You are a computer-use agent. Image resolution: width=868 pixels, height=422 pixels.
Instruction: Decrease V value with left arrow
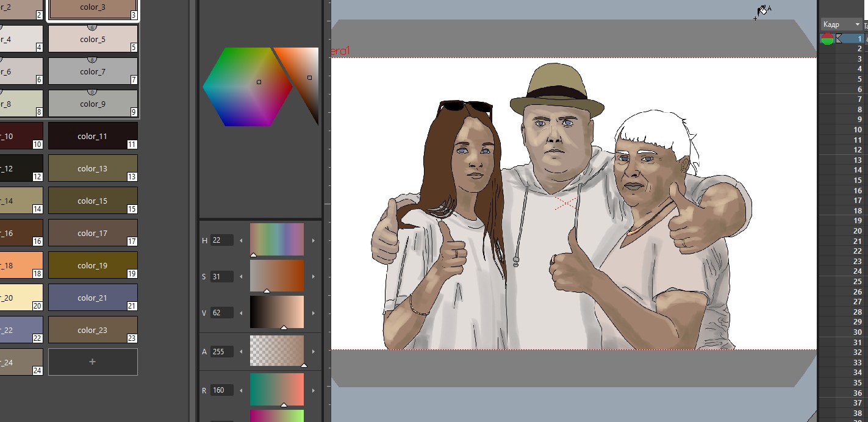pos(242,313)
